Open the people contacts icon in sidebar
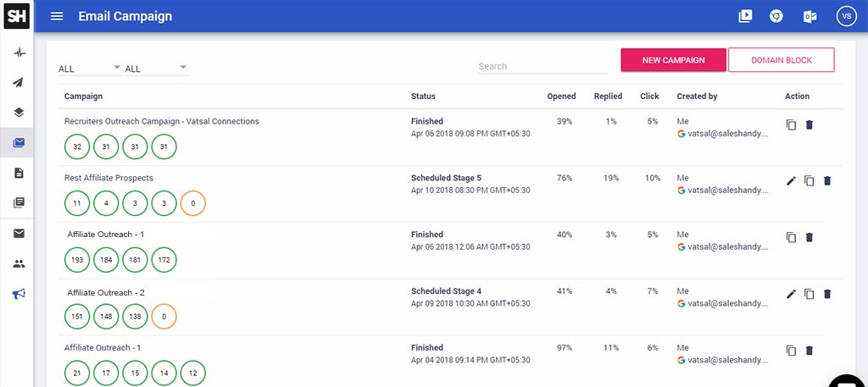Viewport: 868px width, 387px height. tap(19, 263)
